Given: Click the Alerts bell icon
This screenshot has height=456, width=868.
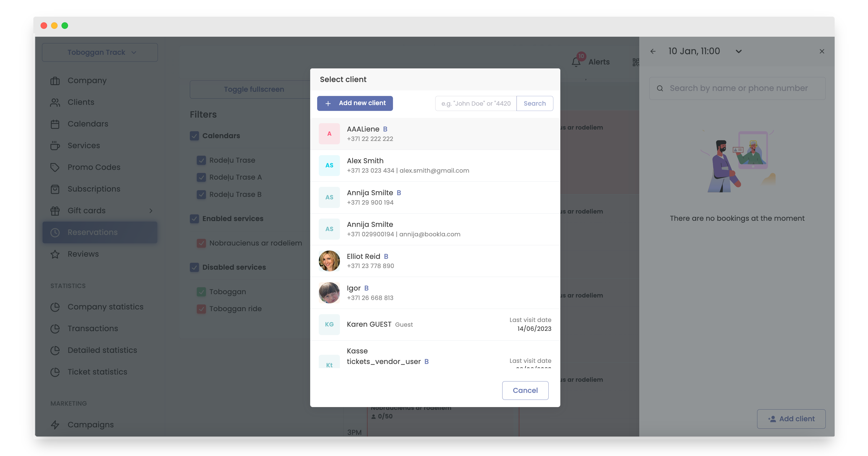Looking at the screenshot, I should [576, 62].
